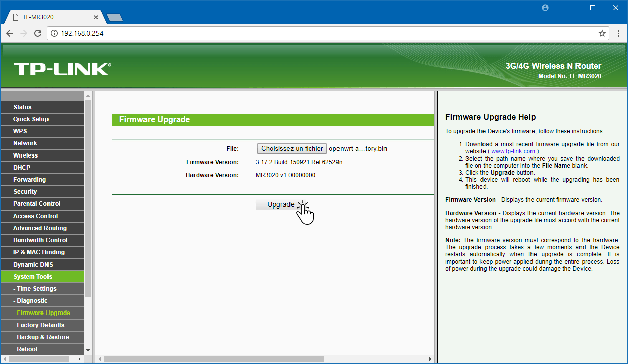Bookmark this page with the star icon

click(602, 33)
